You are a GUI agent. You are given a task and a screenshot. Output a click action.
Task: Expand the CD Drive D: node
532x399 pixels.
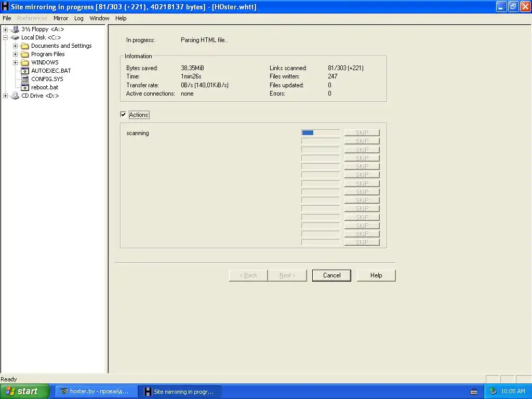coord(5,96)
